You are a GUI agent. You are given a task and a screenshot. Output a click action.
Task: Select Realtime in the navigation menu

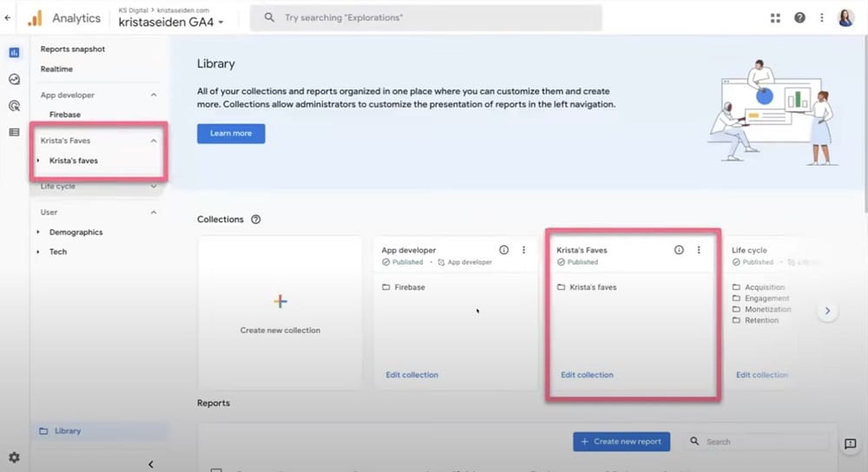(x=56, y=69)
